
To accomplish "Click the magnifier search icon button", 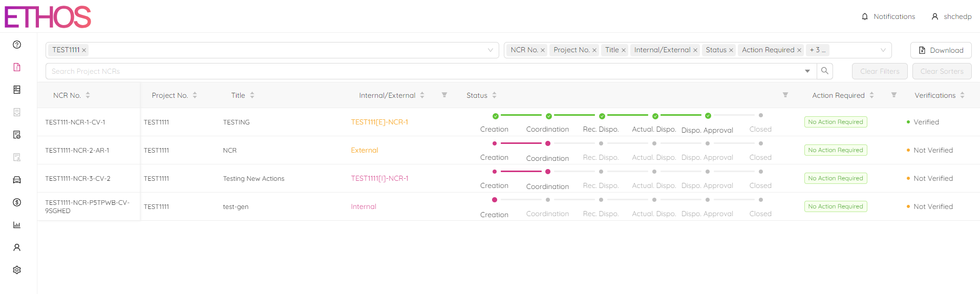I will click(x=824, y=71).
